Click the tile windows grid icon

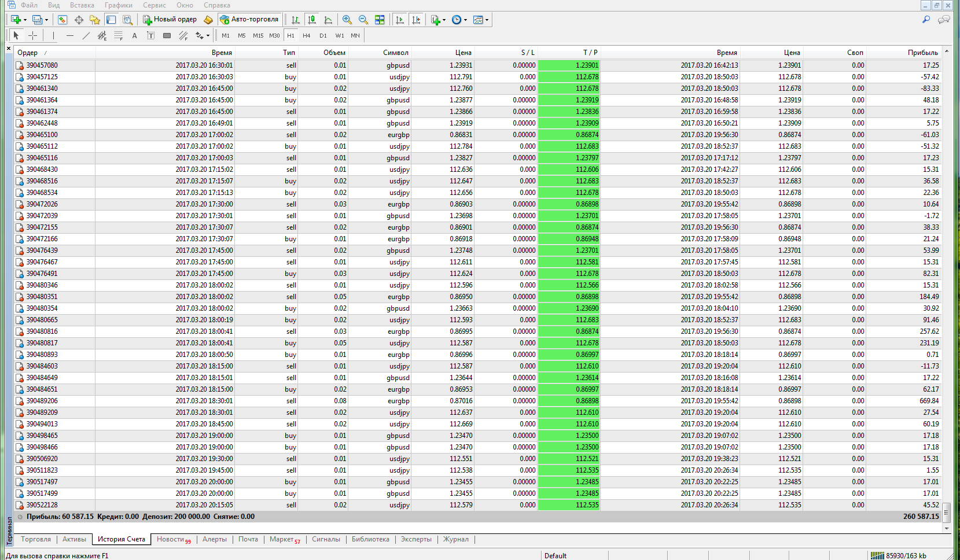click(380, 20)
